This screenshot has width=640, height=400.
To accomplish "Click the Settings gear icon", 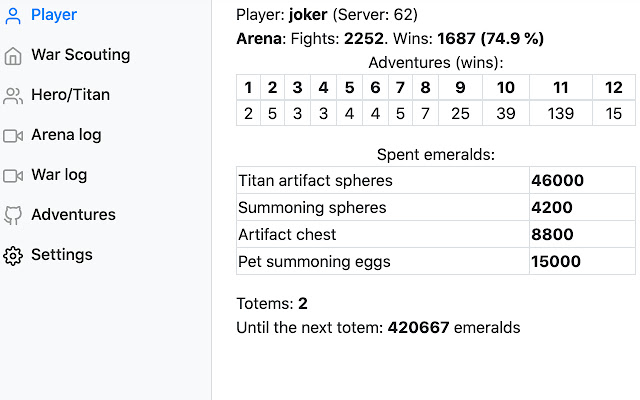I will pyautogui.click(x=13, y=255).
